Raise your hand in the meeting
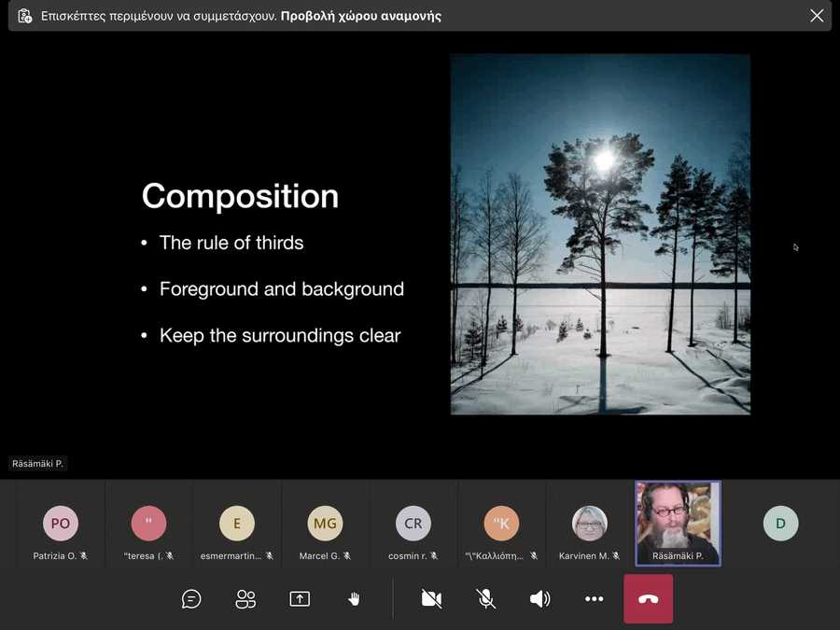This screenshot has height=630, width=840. click(354, 599)
